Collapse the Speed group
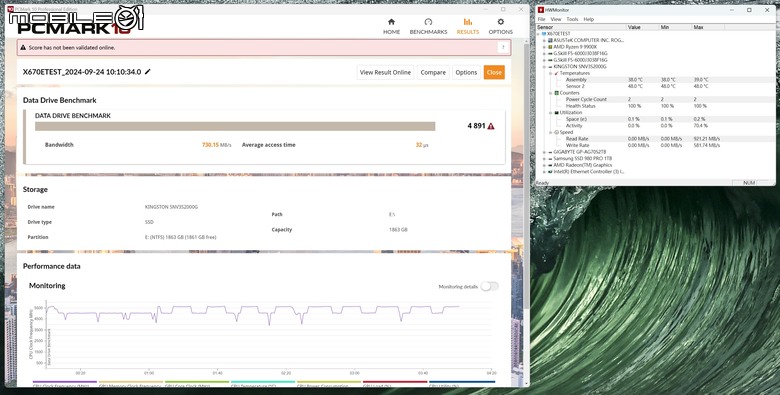 tap(551, 132)
